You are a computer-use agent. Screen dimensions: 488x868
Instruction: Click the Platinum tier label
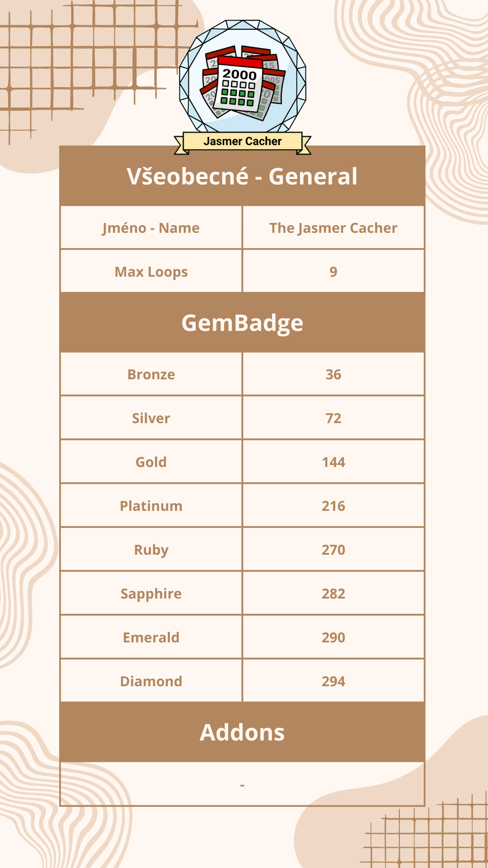pyautogui.click(x=151, y=506)
